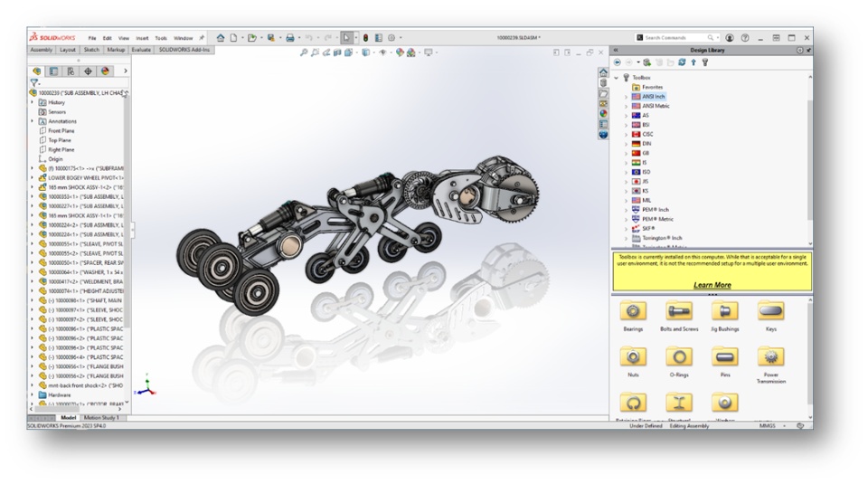Click the Print icon in toolbar

(x=289, y=38)
